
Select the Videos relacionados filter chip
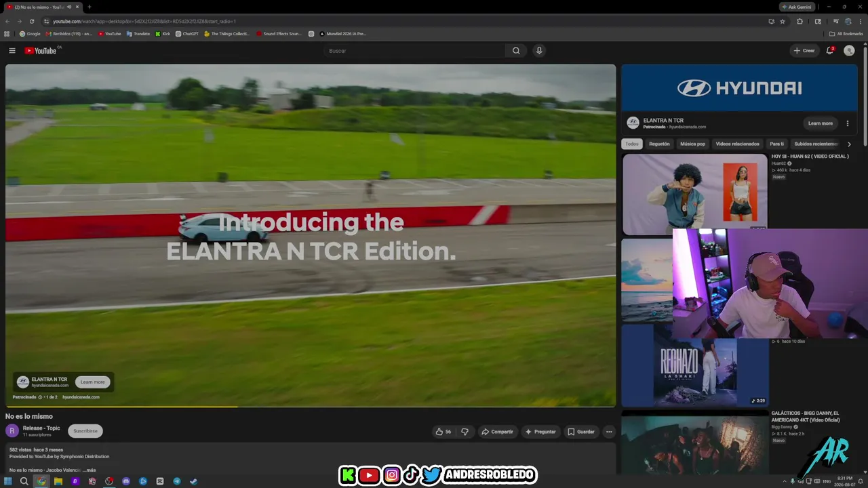coord(738,144)
